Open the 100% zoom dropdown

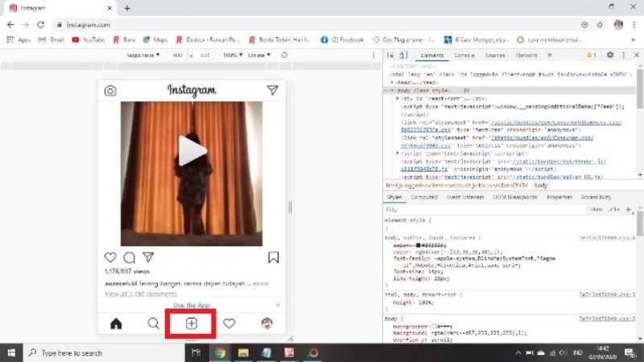233,55
